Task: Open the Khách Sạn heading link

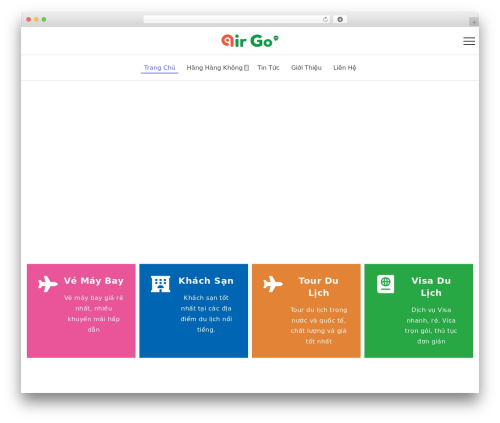Action: click(x=206, y=281)
